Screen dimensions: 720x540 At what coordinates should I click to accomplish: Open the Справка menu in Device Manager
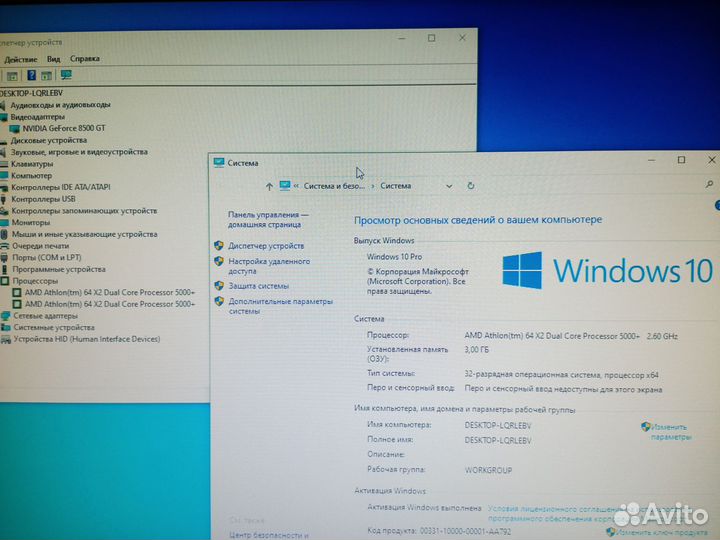tap(85, 58)
